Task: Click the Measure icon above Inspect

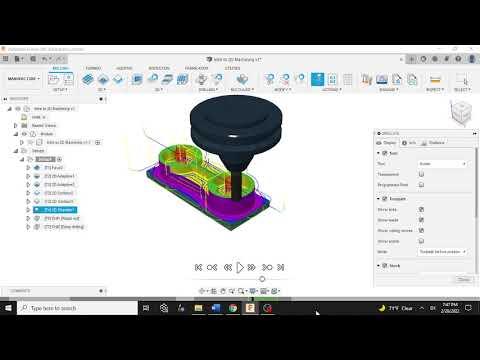Action: [435, 79]
